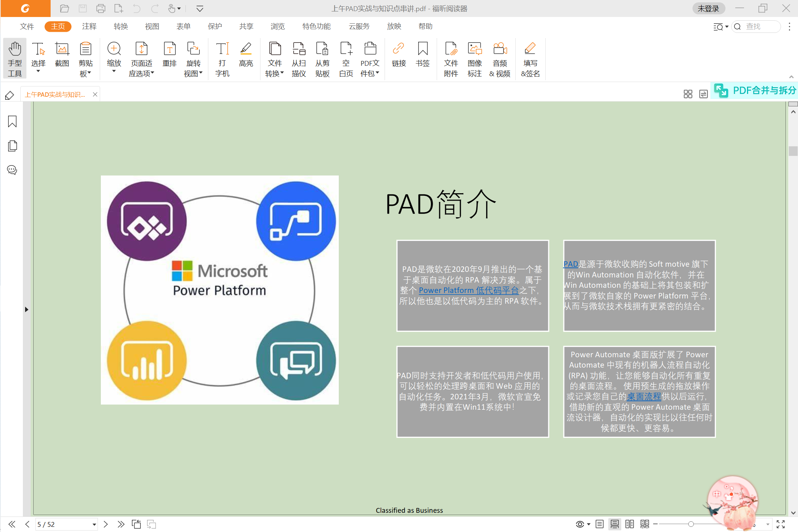Click the zoom slider handle
The width and height of the screenshot is (798, 532).
[691, 524]
